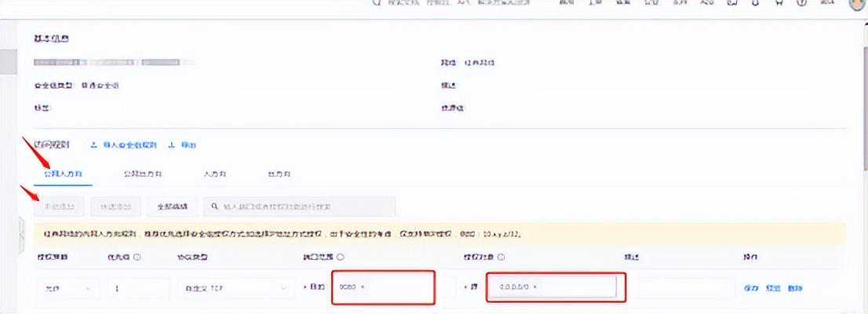
Task: Click the save link in the rule row
Action: (750, 288)
